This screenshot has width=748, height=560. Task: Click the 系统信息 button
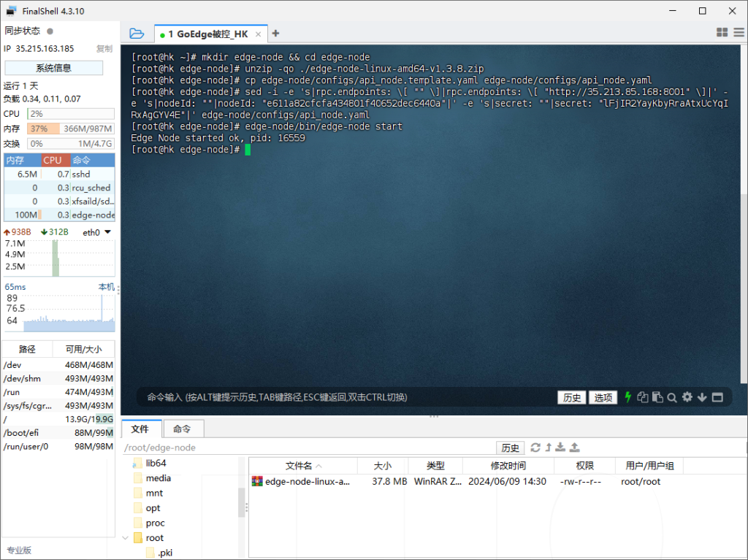point(53,68)
